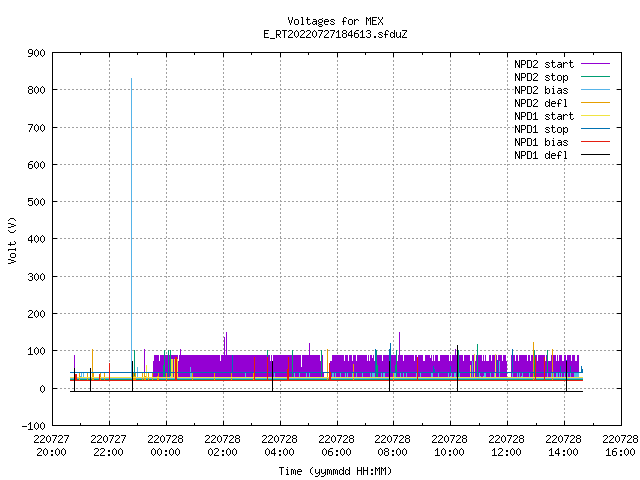Click the x-axis tick 220728 08:00

coord(393,445)
